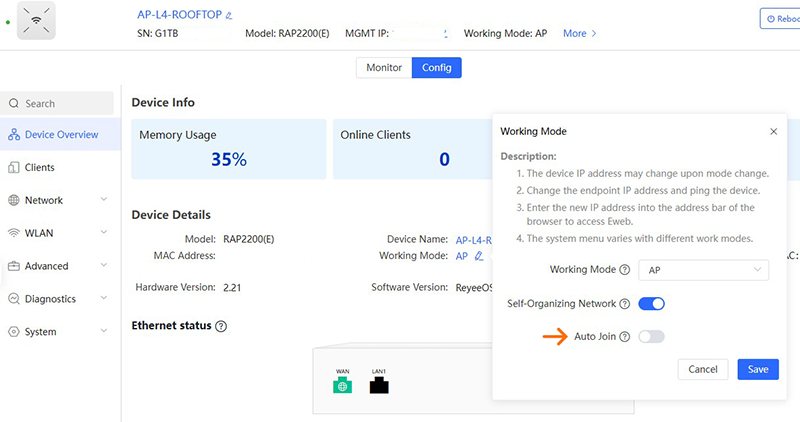Screen dimensions: 800x422
Task: Click the Ethernet status help icon
Action: [x=221, y=326]
